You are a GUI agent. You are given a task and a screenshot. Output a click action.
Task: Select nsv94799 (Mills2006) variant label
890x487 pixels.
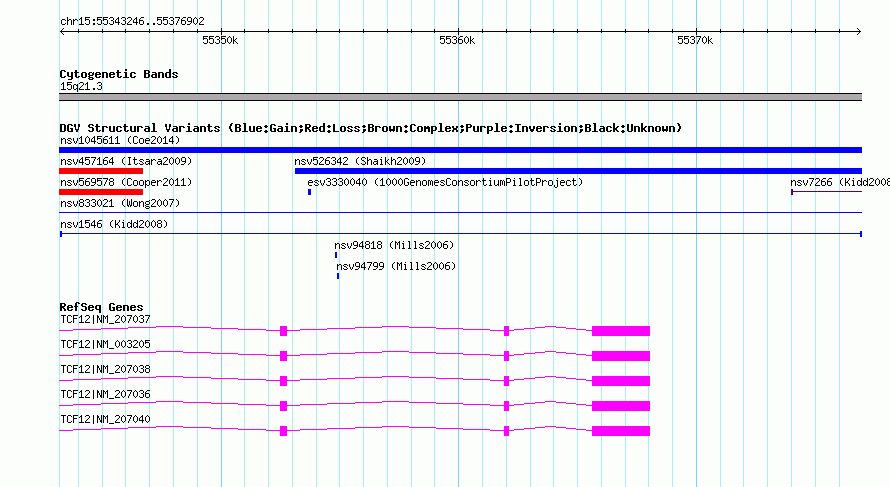tap(396, 266)
